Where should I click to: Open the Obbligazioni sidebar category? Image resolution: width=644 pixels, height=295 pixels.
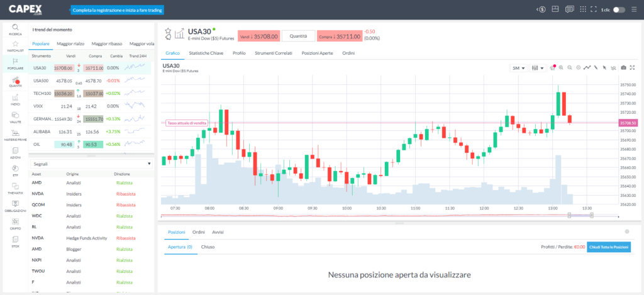(x=15, y=206)
